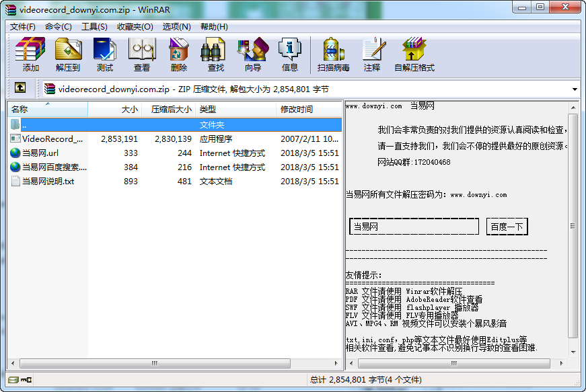Open the 选项(N) menu
This screenshot has width=586, height=392.
point(176,27)
